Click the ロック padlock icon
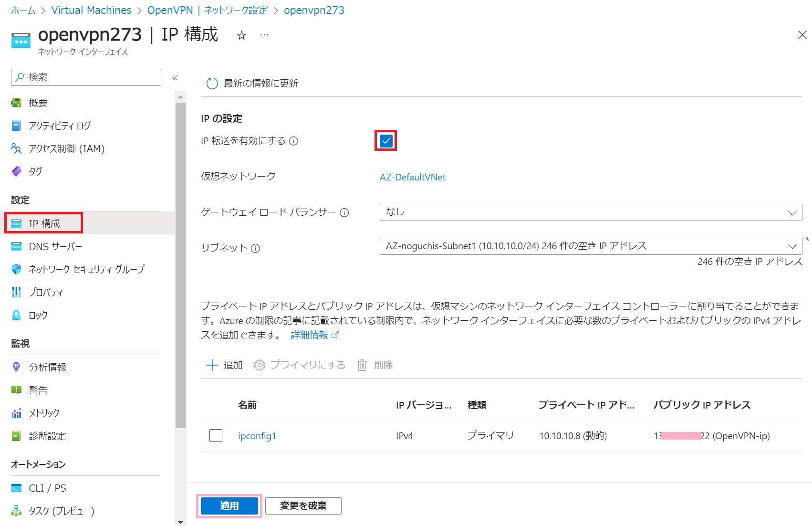 16,315
